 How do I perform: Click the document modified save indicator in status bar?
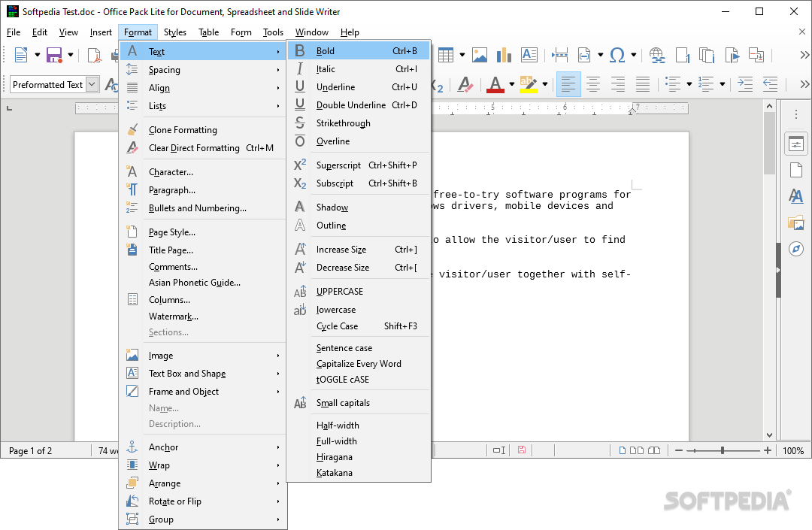coord(522,450)
